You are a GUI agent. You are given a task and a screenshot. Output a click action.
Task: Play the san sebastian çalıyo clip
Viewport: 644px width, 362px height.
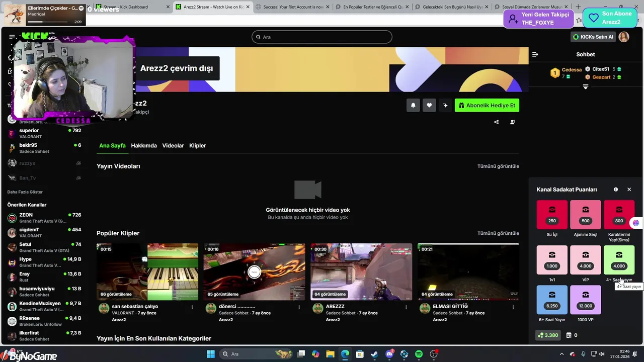[x=147, y=271]
